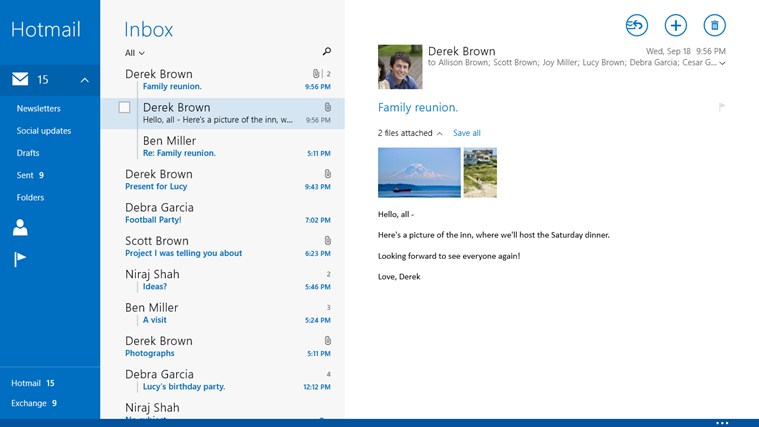Open the mountain and boat photo attachment
The width and height of the screenshot is (759, 427).
click(419, 172)
